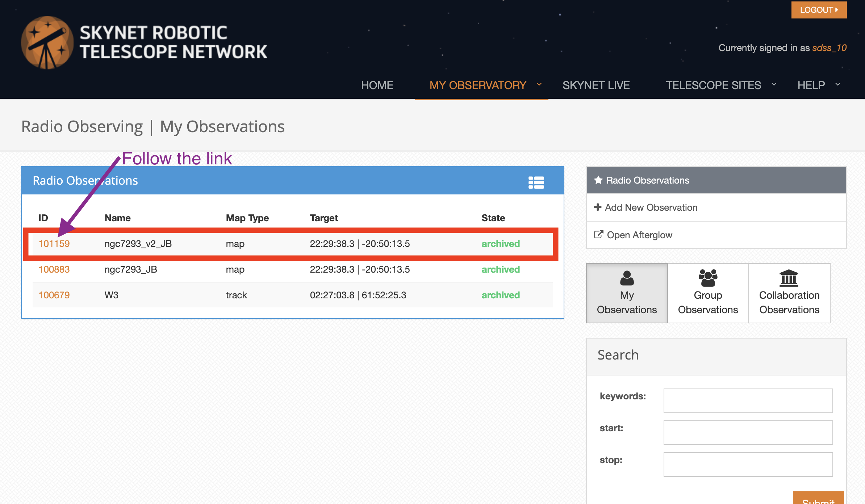Open the sdss_10 username link
The height and width of the screenshot is (504, 865).
click(830, 48)
